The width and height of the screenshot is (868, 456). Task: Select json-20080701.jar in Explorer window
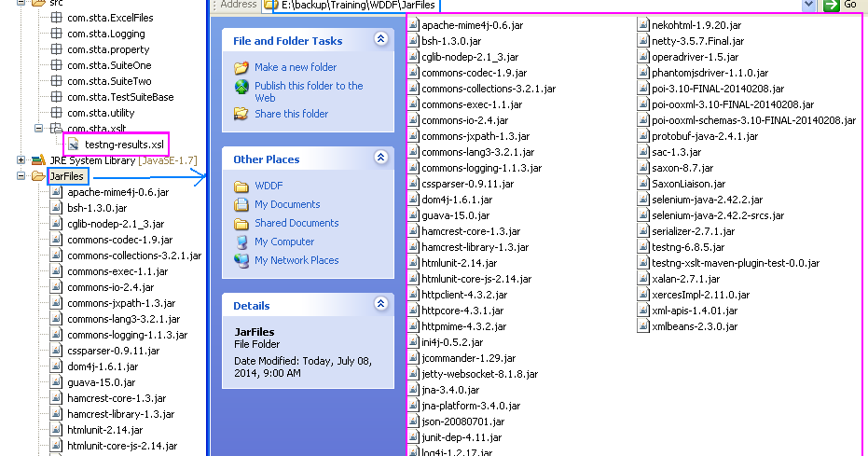point(462,421)
